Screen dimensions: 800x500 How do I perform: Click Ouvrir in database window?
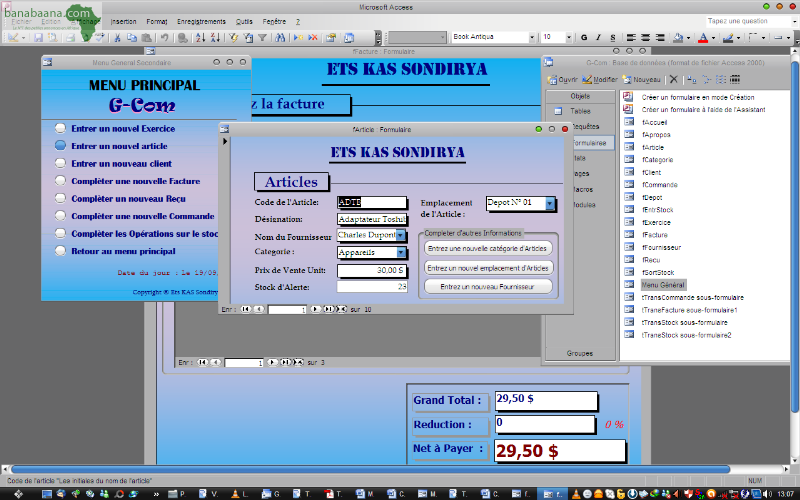[563, 80]
